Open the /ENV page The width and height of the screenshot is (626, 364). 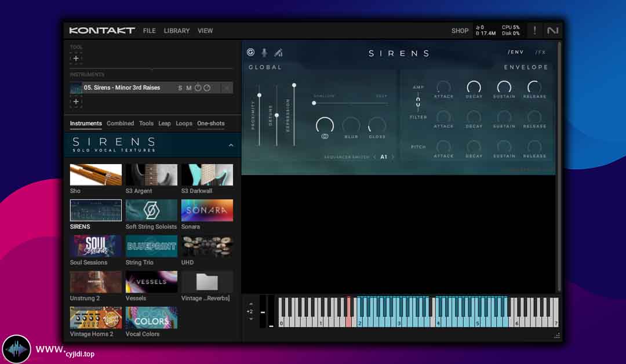515,52
